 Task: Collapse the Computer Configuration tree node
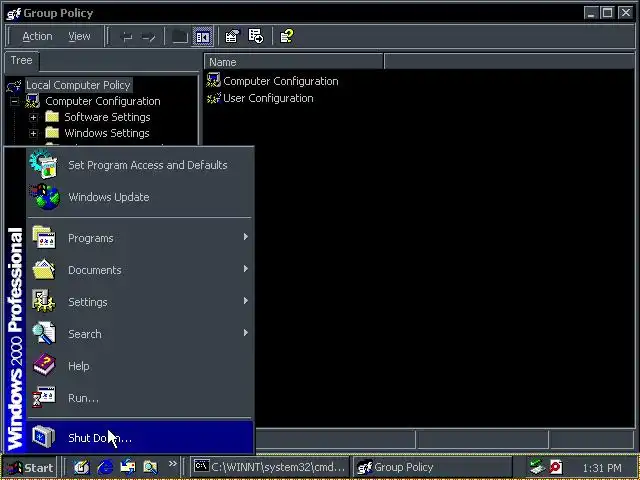pos(14,101)
